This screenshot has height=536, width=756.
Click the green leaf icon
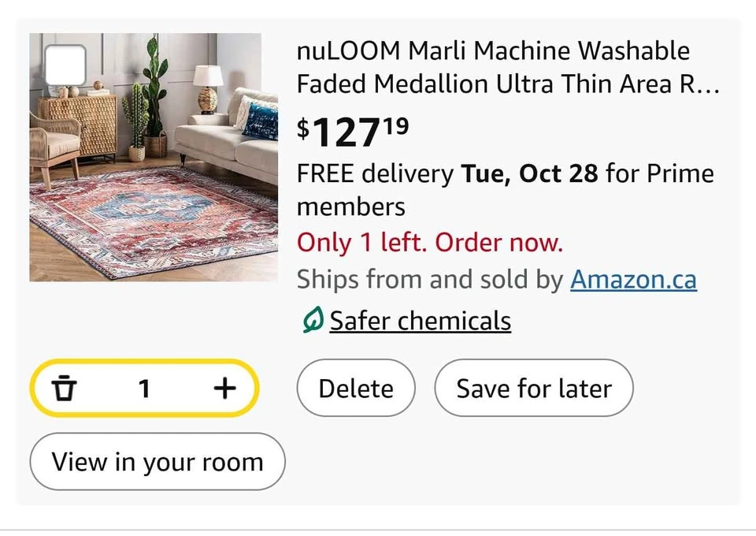(x=312, y=321)
